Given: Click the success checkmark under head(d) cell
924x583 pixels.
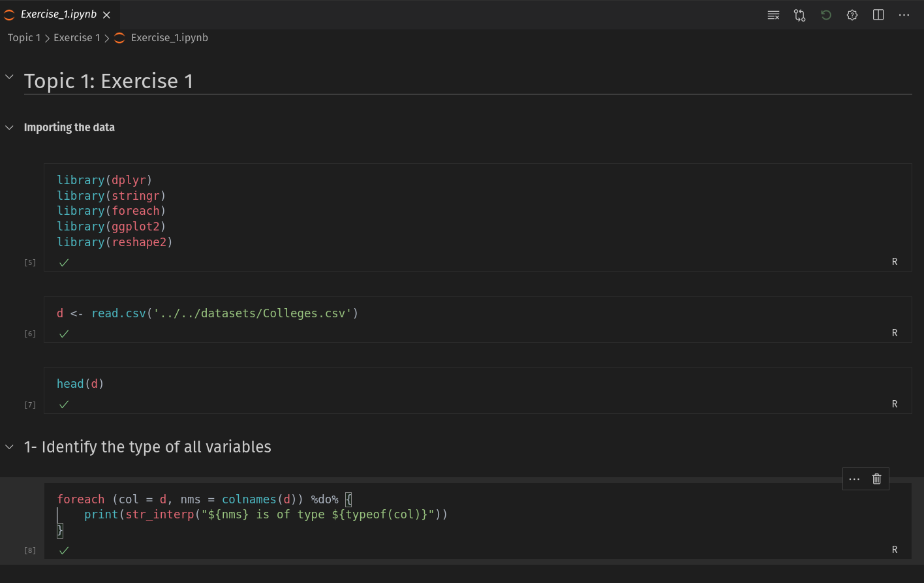Looking at the screenshot, I should pos(64,404).
